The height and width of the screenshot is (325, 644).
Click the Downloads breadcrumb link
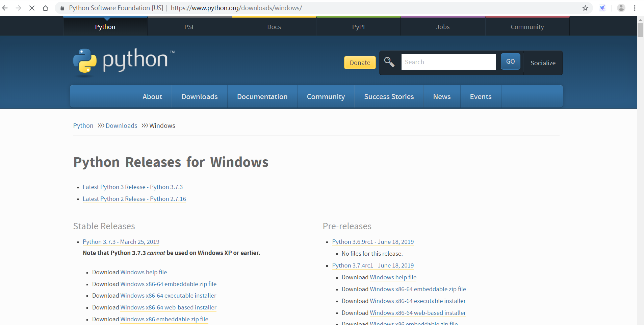coord(121,125)
